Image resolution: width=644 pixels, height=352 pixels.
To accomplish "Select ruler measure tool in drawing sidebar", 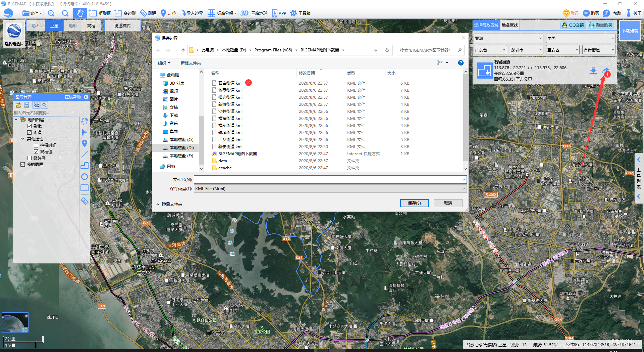I will pos(85,201).
